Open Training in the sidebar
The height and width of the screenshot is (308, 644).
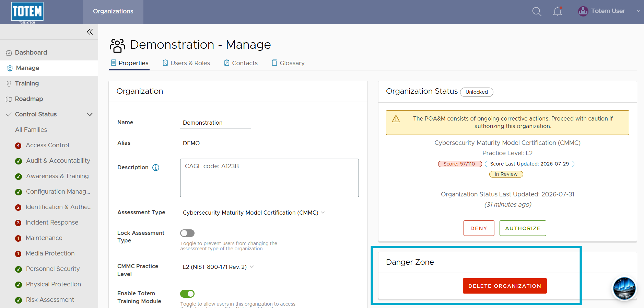click(49, 83)
